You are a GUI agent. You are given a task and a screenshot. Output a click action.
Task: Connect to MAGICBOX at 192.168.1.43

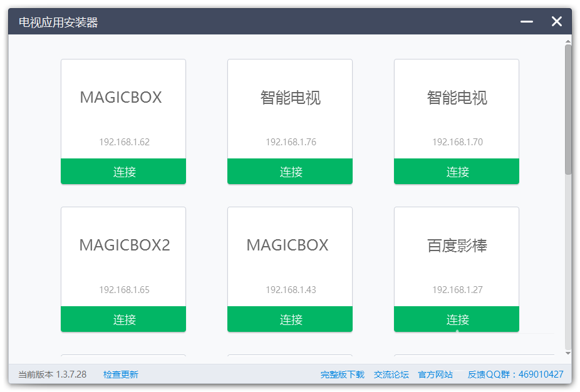(289, 319)
